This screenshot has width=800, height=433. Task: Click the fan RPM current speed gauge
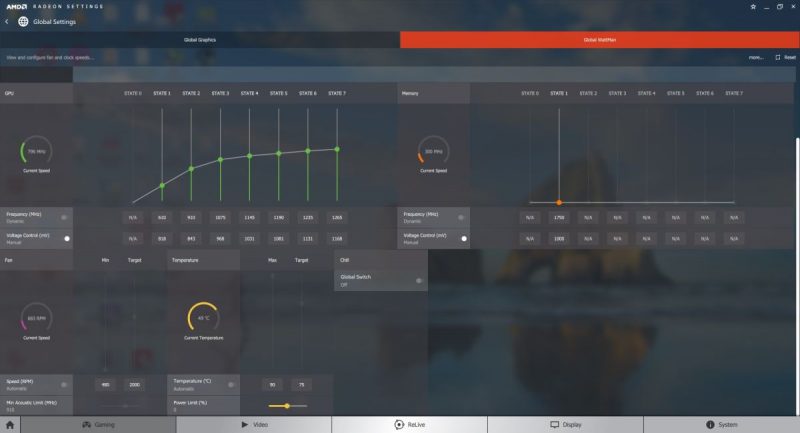click(x=36, y=318)
